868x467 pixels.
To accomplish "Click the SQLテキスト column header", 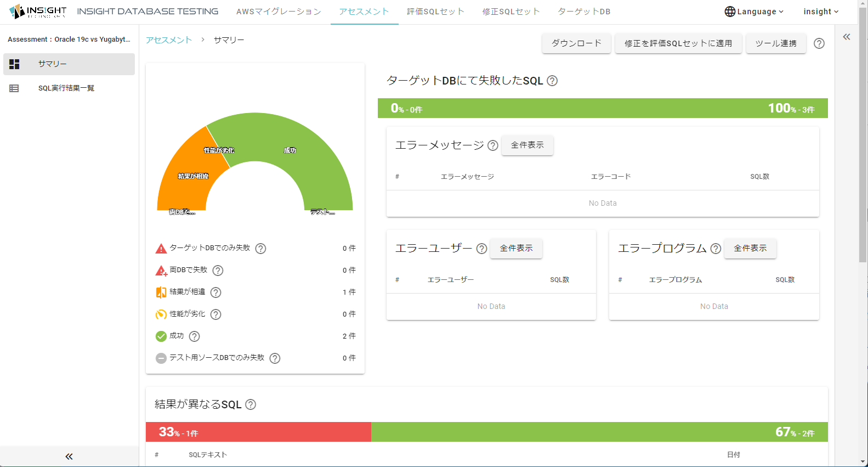I will 208,455.
